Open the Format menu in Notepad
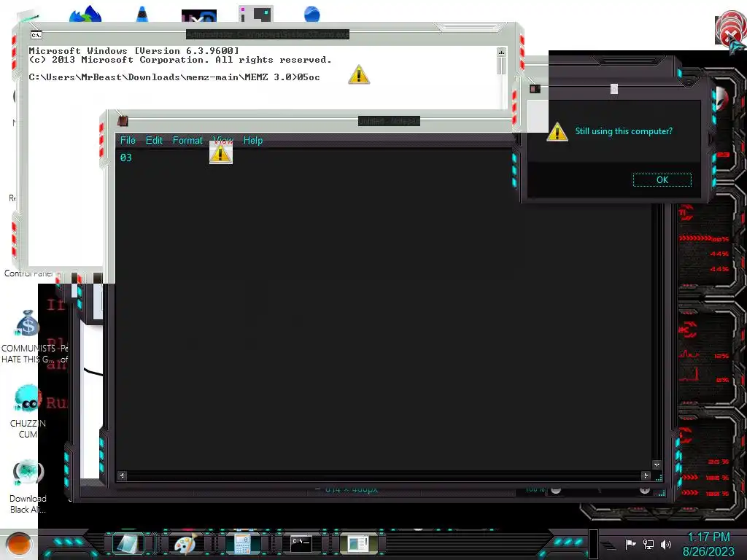Screen dimensions: 747x560 tap(187, 141)
